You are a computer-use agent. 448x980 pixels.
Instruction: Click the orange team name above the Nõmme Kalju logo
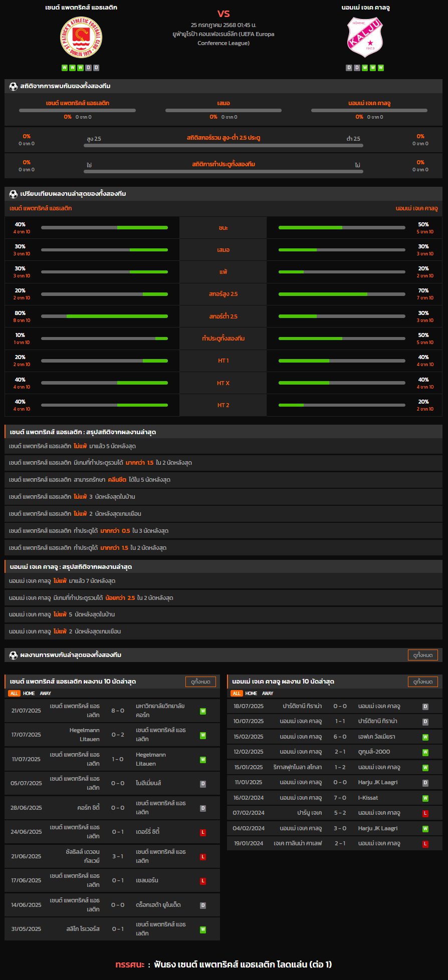coord(365,8)
